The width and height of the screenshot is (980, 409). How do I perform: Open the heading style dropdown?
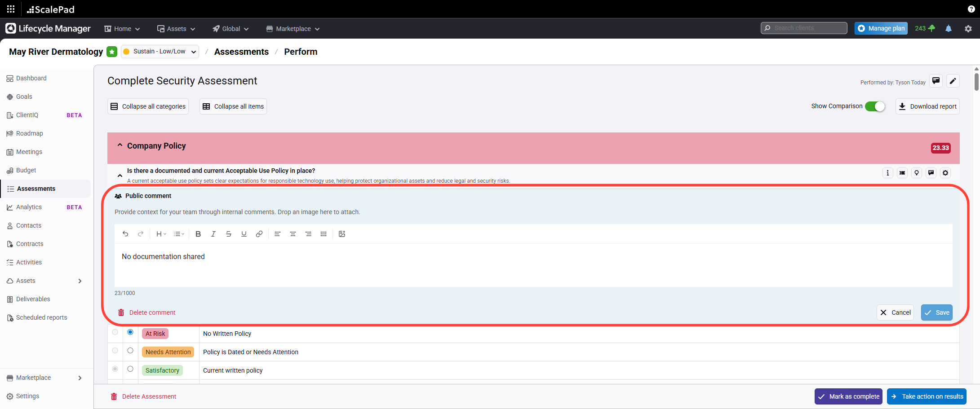point(161,234)
